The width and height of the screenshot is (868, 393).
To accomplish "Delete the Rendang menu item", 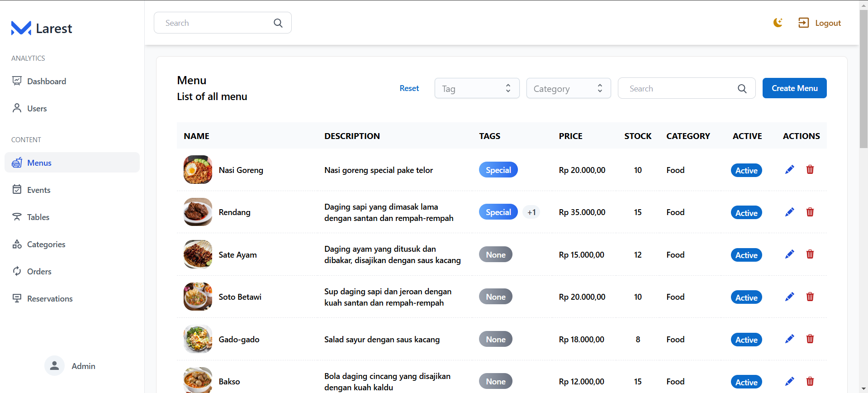I will [810, 212].
